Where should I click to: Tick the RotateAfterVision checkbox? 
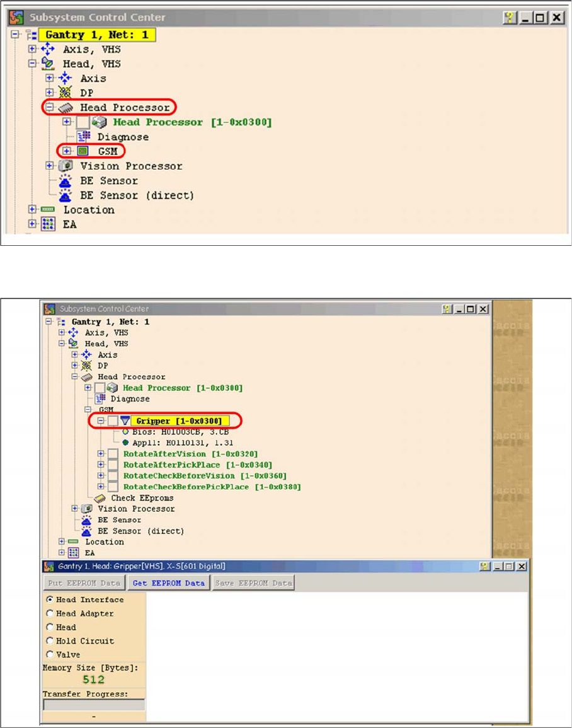click(x=113, y=454)
